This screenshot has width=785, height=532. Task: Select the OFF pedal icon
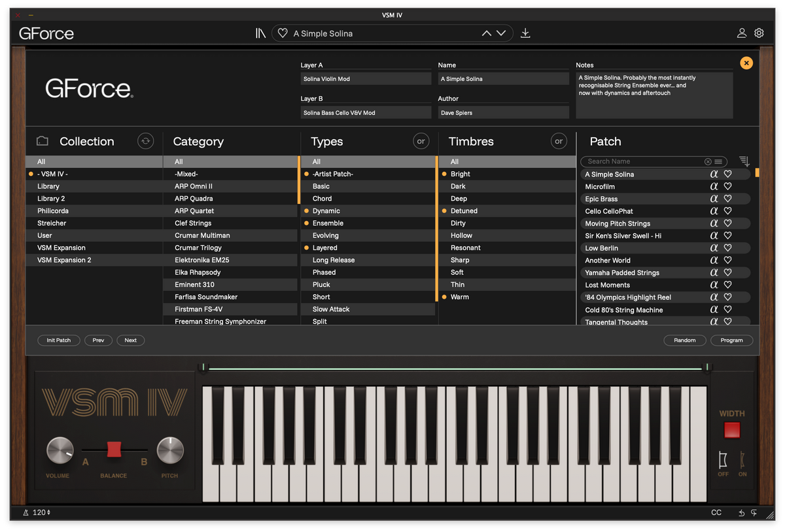(x=723, y=459)
